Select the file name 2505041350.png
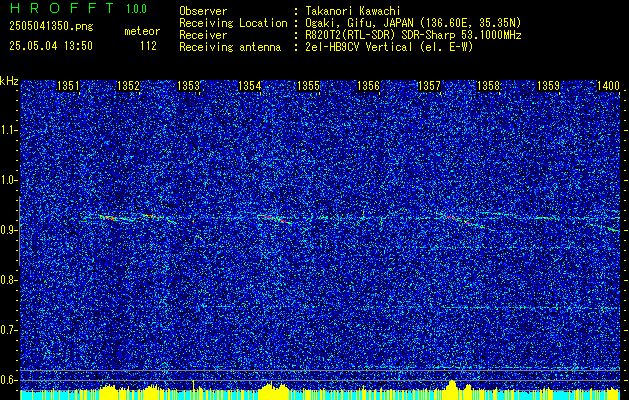Screen dimensions: 629x400 point(51,27)
